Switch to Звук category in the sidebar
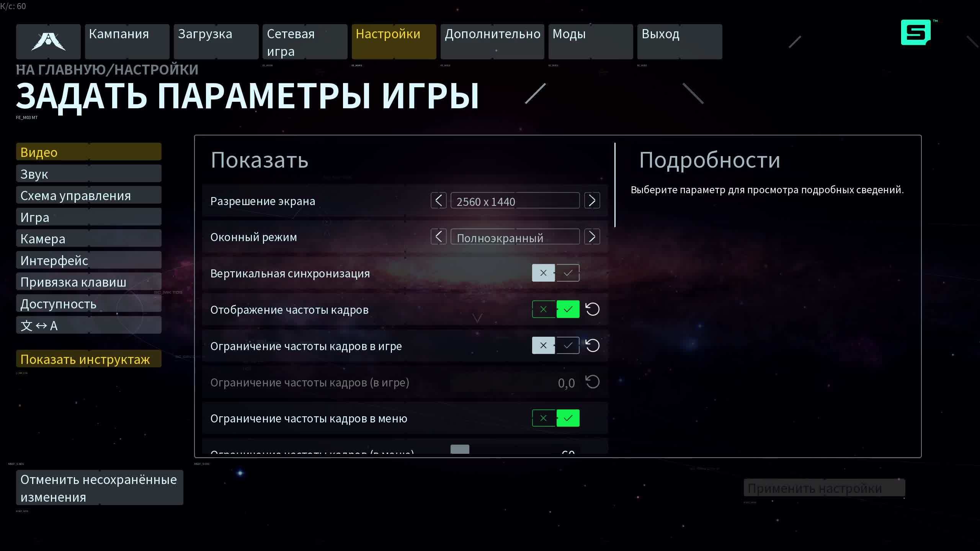Image resolution: width=980 pixels, height=551 pixels. point(88,173)
